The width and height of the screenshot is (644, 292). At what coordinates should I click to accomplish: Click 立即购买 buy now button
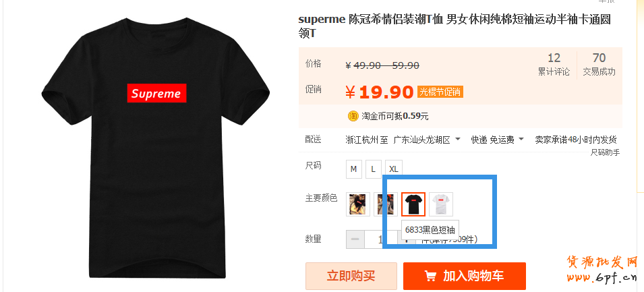pos(351,276)
